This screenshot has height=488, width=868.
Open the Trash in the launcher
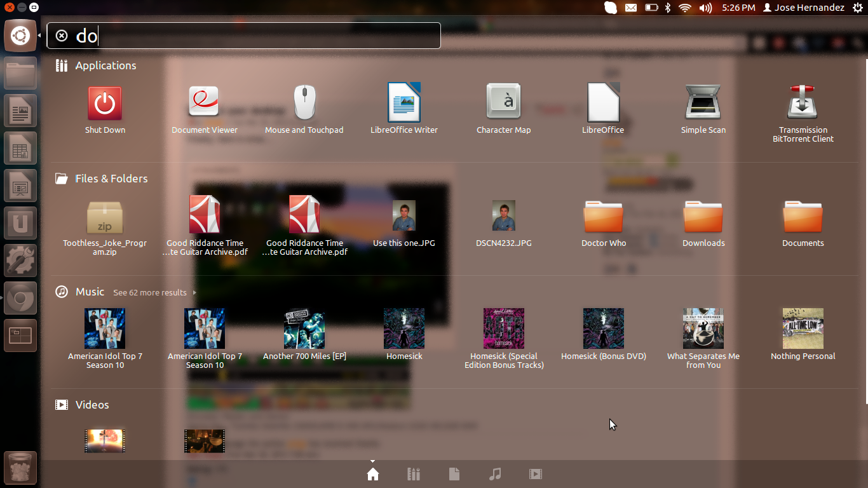point(20,468)
